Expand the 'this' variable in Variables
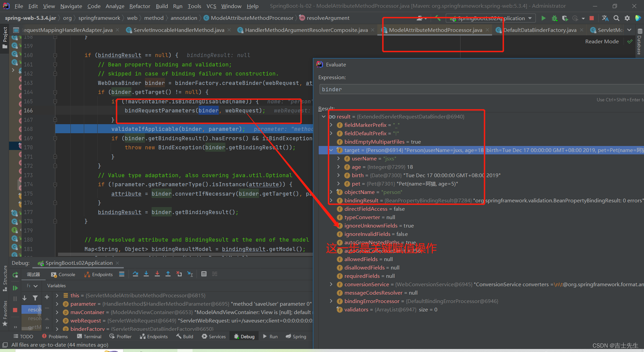Image resolution: width=644 pixels, height=352 pixels. 57,296
